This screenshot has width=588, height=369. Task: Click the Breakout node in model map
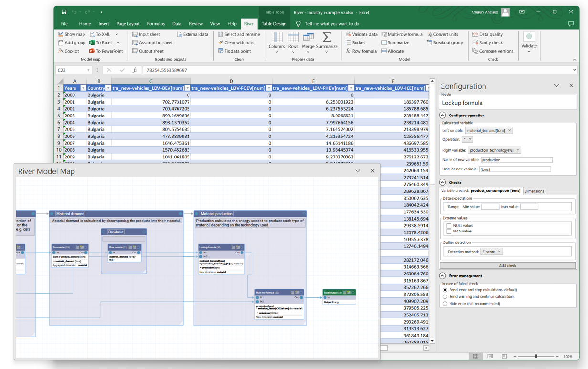[x=124, y=232]
